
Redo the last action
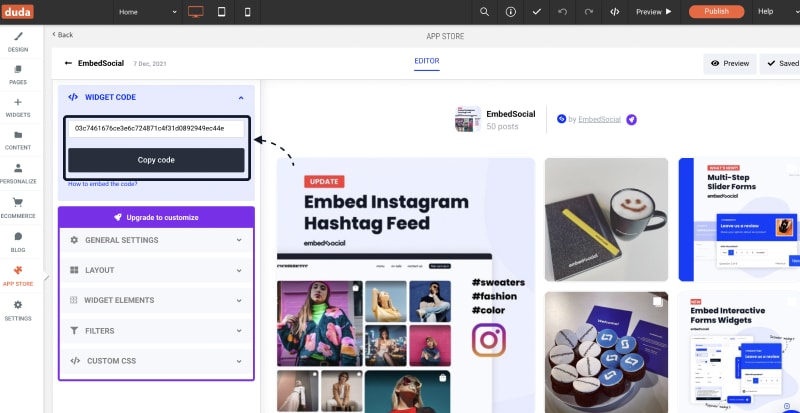click(x=588, y=12)
